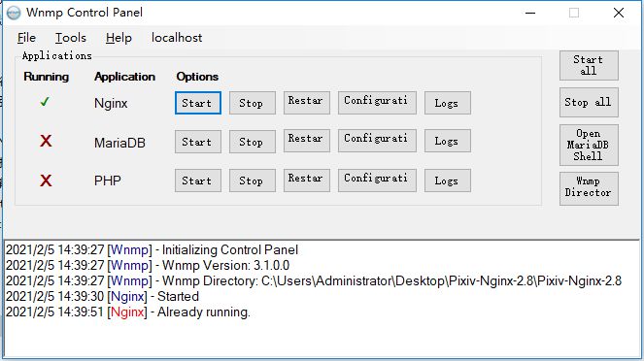The width and height of the screenshot is (644, 361).
Task: Click the Start all button
Action: tap(589, 65)
